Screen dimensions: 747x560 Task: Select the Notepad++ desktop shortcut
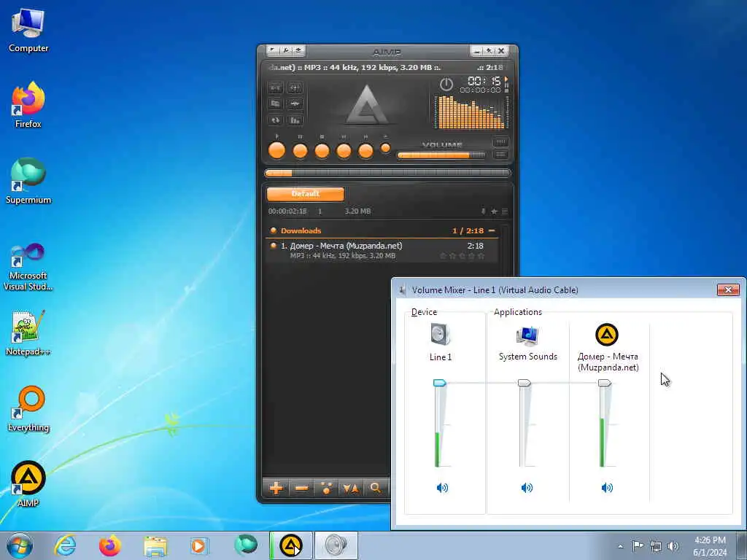(28, 332)
